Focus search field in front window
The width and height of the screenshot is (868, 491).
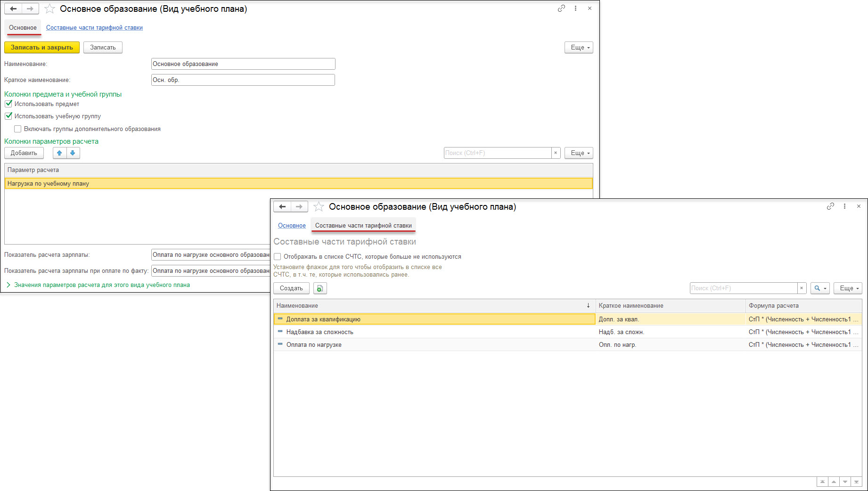744,288
